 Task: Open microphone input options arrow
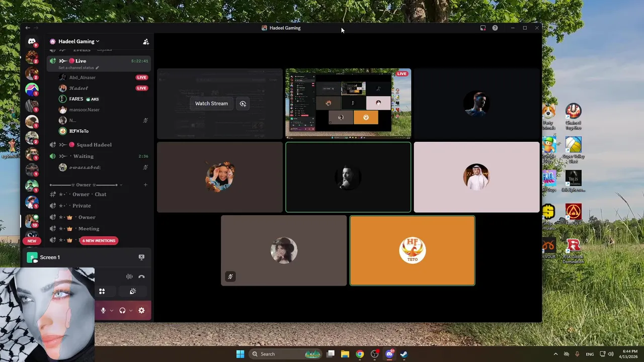point(112,311)
